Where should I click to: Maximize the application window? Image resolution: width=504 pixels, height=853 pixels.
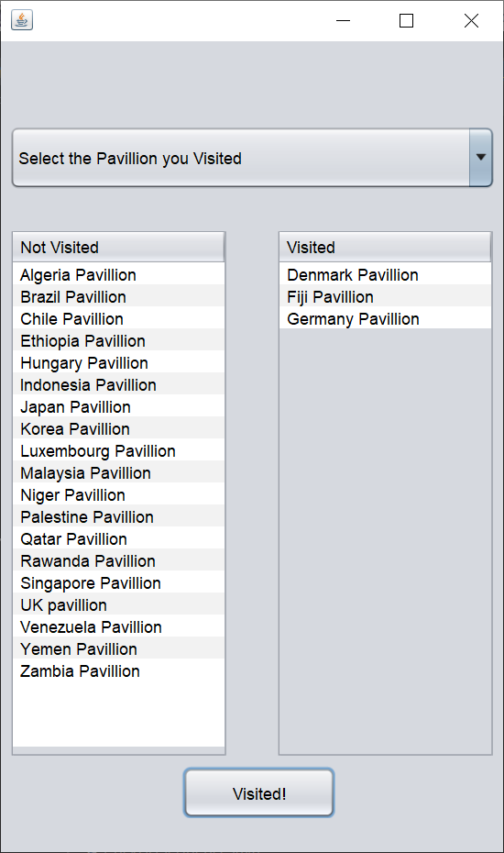coord(406,21)
